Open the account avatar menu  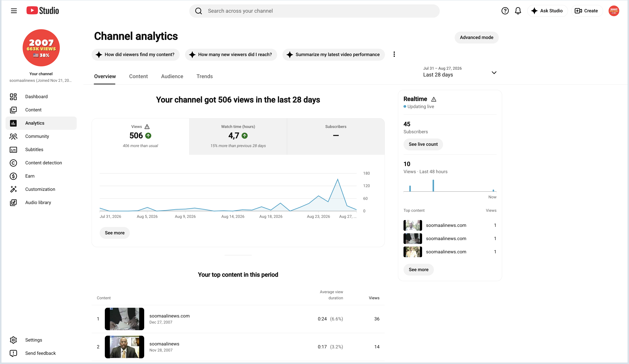(x=614, y=11)
